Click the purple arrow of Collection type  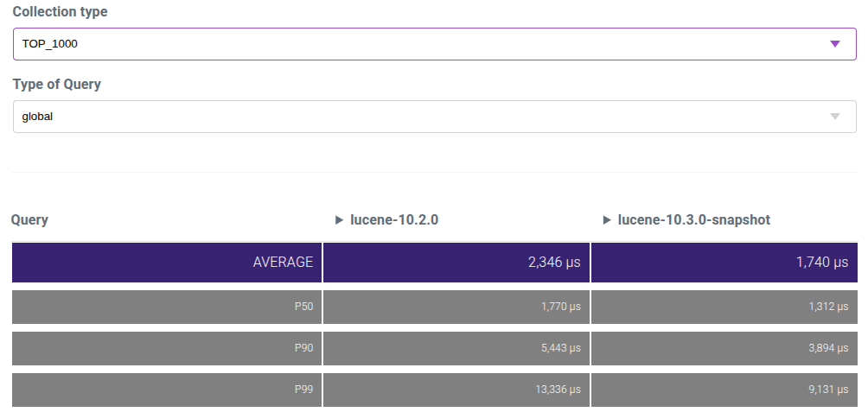(x=835, y=44)
